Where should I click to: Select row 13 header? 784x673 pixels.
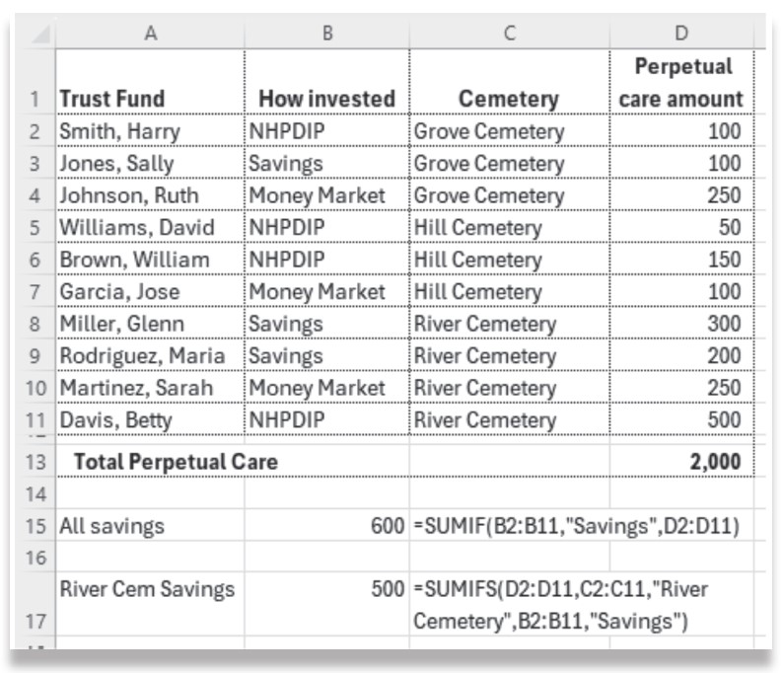click(x=36, y=462)
